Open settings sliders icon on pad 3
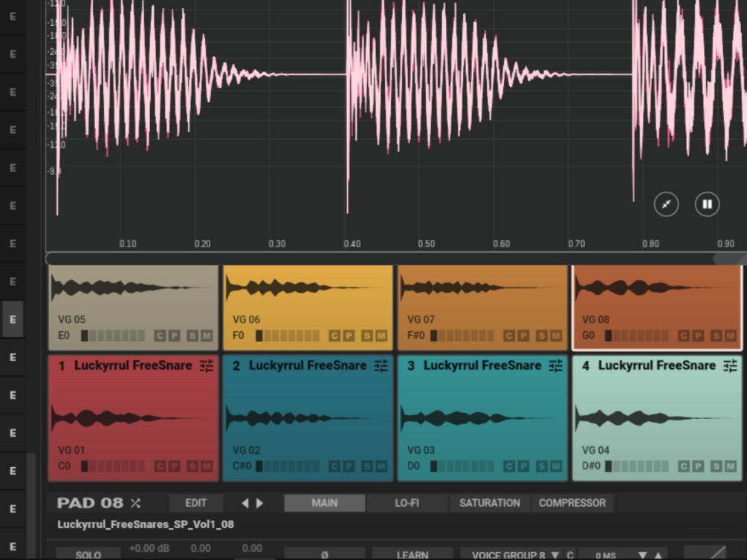This screenshot has width=747, height=560. (x=555, y=365)
